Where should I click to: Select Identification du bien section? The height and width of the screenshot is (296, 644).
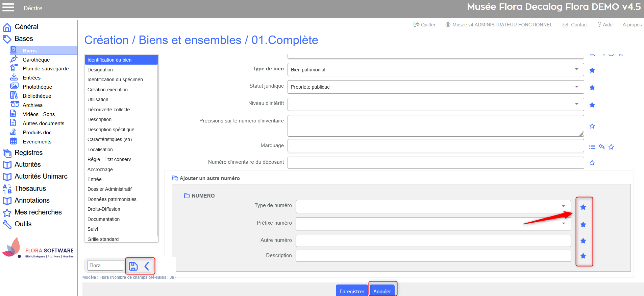(121, 60)
